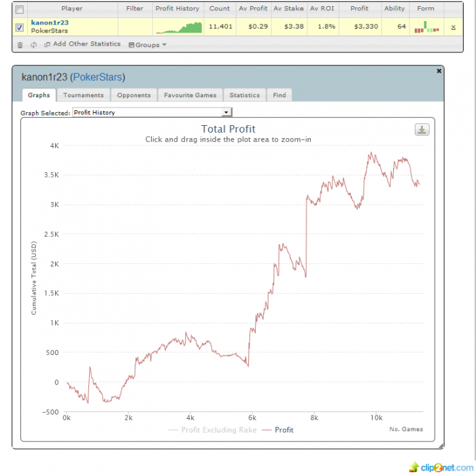Image resolution: width=476 pixels, height=474 pixels.
Task: Click the trash delete icon below the table
Action: [x=20, y=45]
